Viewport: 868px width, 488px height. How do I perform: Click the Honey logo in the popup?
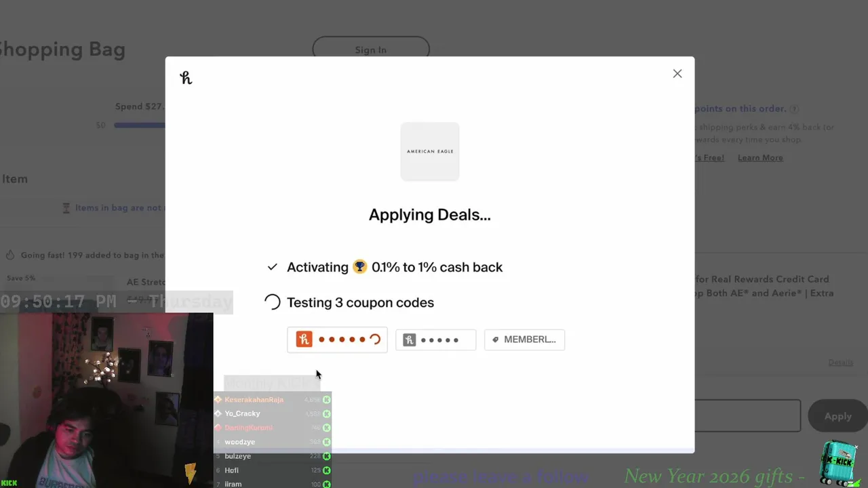pos(186,78)
